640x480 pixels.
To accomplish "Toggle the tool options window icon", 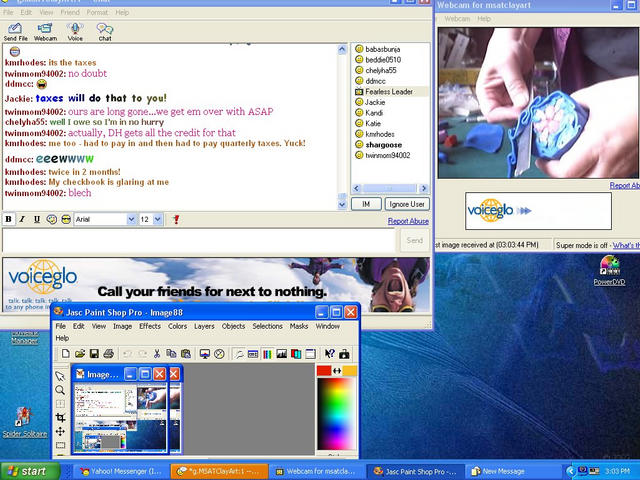I will point(253,354).
